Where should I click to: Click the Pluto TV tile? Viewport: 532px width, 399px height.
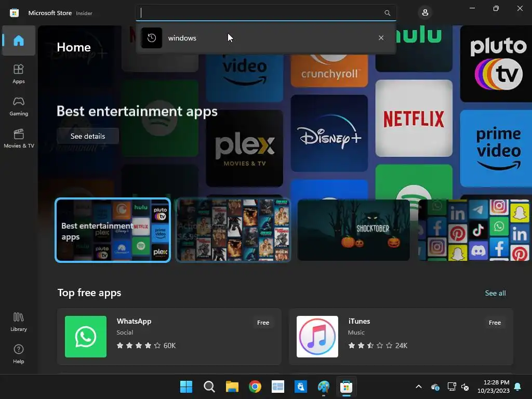pos(497,64)
